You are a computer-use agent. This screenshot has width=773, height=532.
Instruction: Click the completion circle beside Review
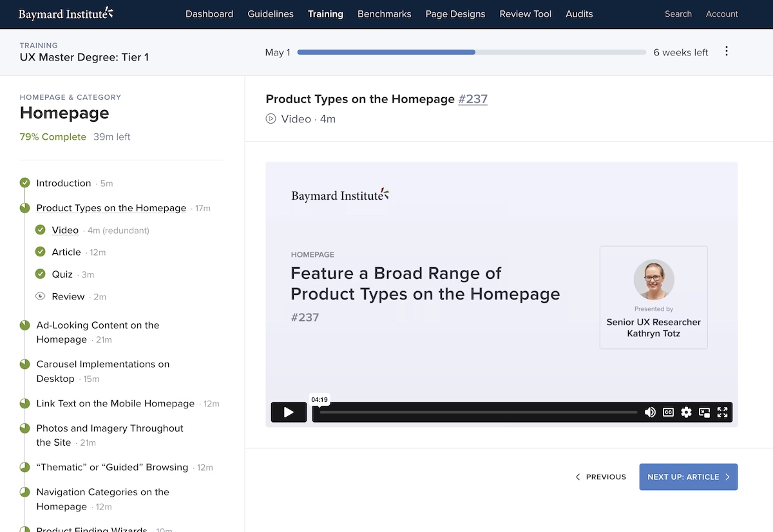(x=39, y=296)
